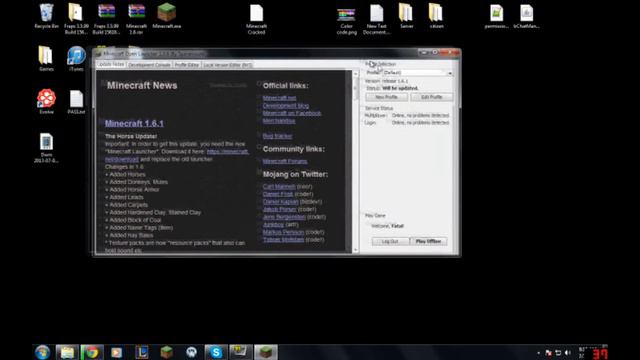The width and height of the screenshot is (640, 360).
Task: Select the New Text Document icon
Action: [376, 19]
